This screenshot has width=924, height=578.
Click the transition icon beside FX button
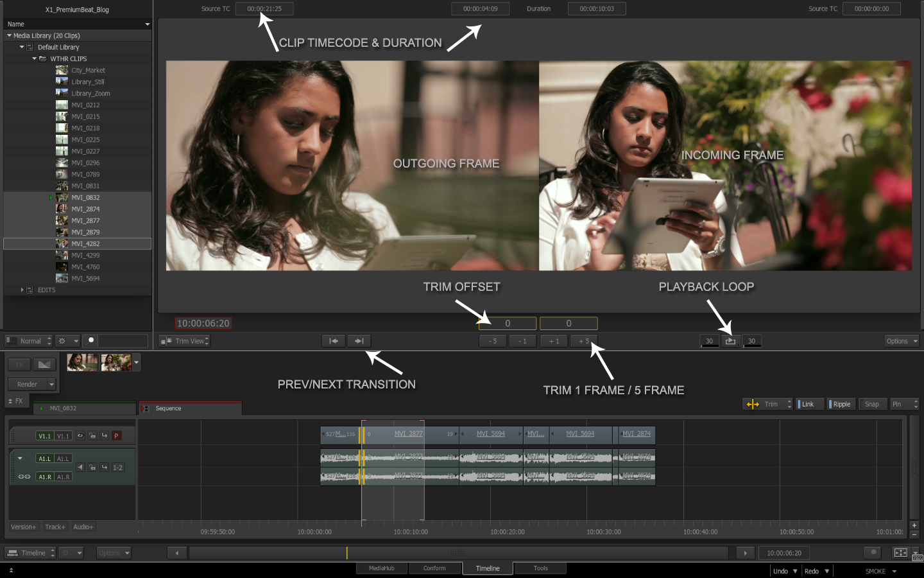[x=44, y=365]
